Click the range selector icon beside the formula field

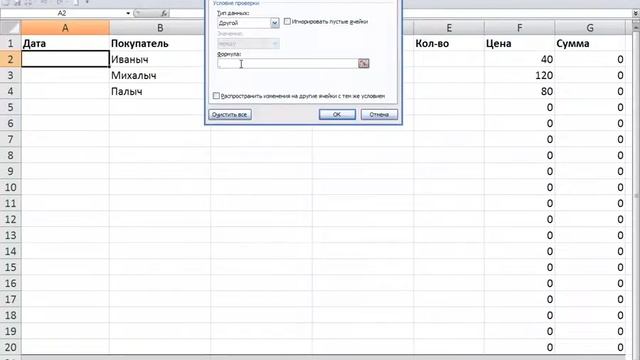(x=363, y=63)
